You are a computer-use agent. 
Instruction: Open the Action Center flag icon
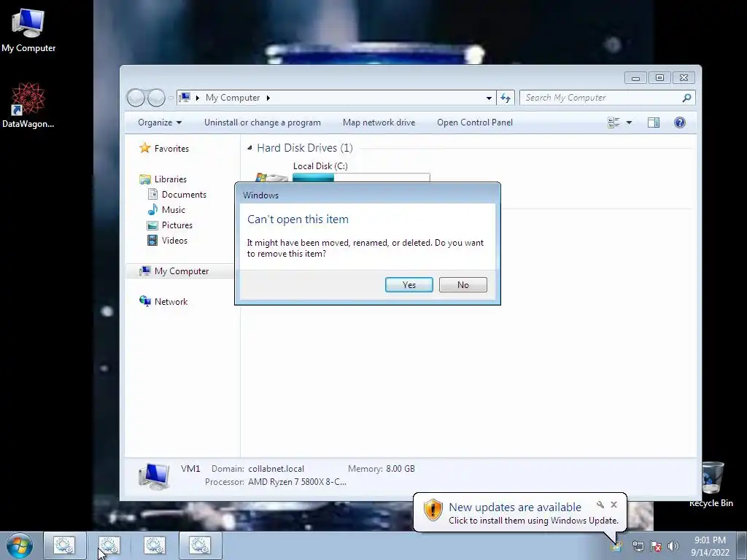click(x=656, y=546)
